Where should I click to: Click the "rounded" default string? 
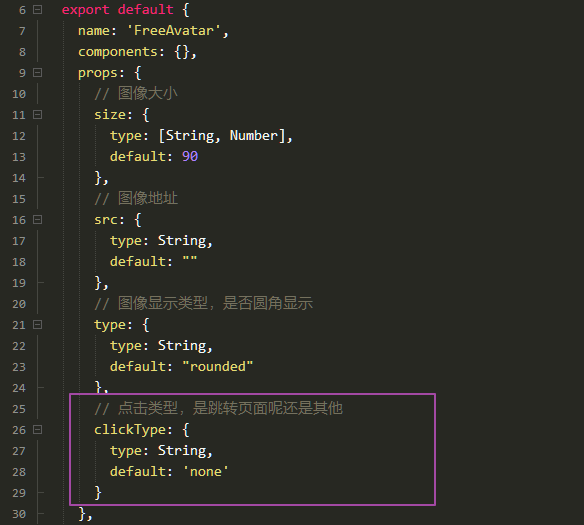click(218, 366)
